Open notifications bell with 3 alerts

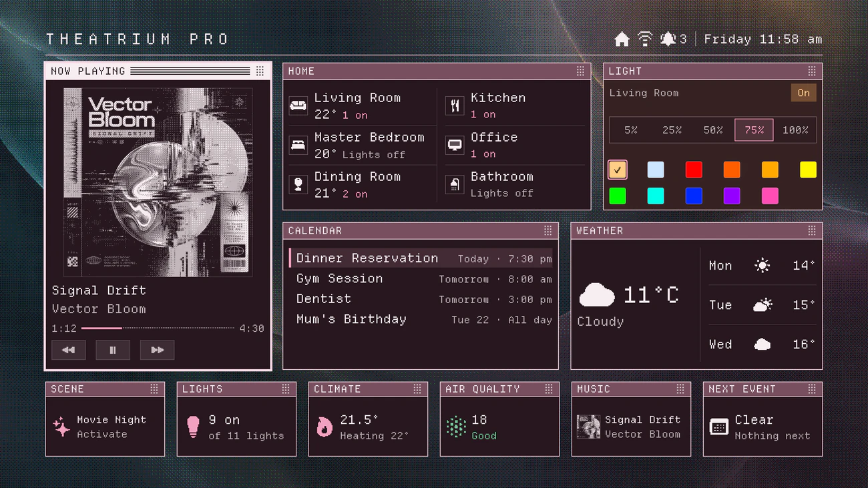coord(673,39)
